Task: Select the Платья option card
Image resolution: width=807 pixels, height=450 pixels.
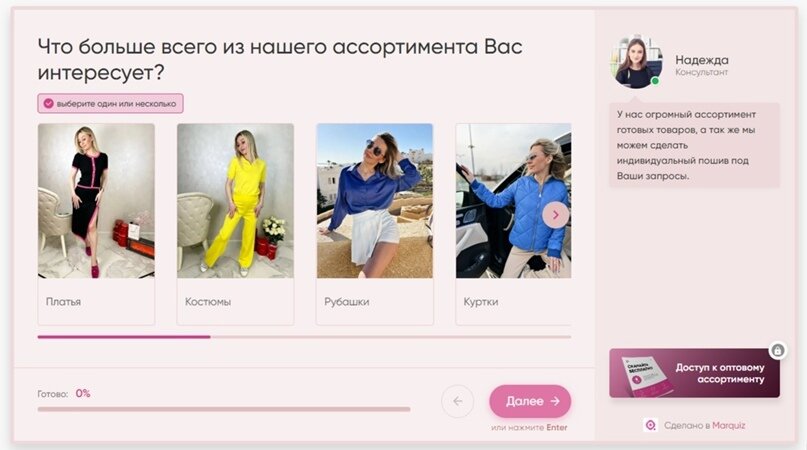Action: pos(96,224)
